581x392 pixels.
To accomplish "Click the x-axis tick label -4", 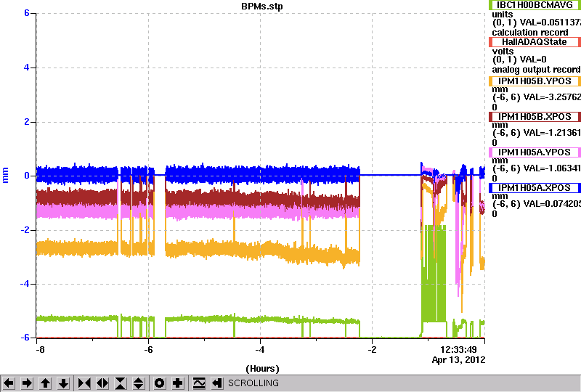I will 260,350.
